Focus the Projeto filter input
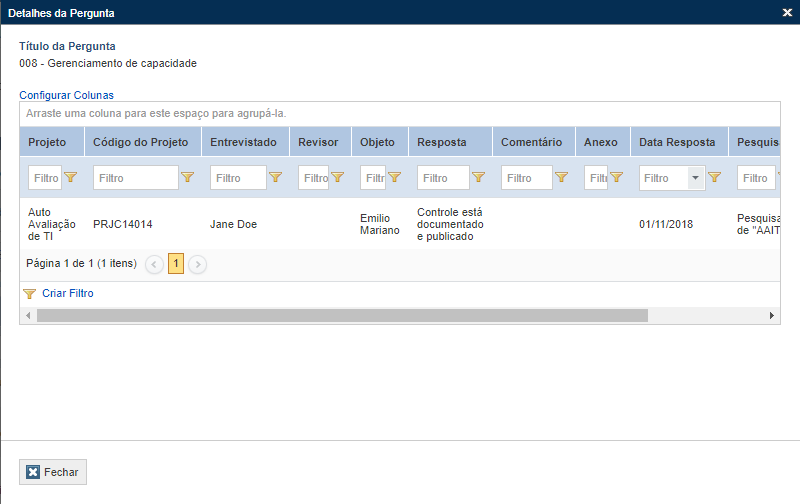This screenshot has width=800, height=504. (45, 178)
